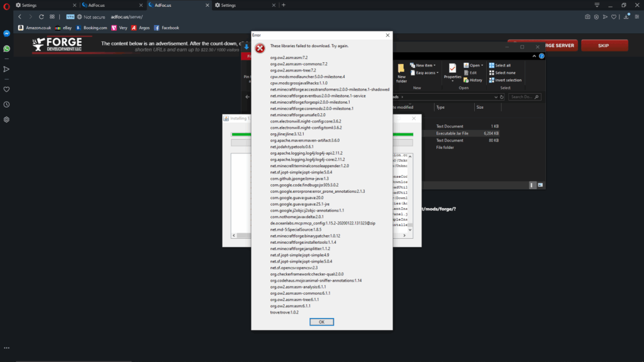Select the active AdFoc.us tab

(x=179, y=5)
